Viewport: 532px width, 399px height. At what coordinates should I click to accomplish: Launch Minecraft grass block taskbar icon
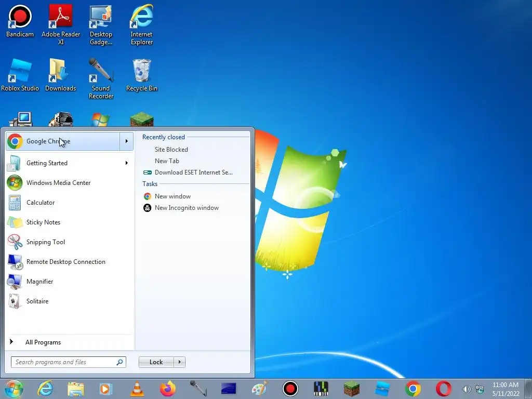point(352,389)
